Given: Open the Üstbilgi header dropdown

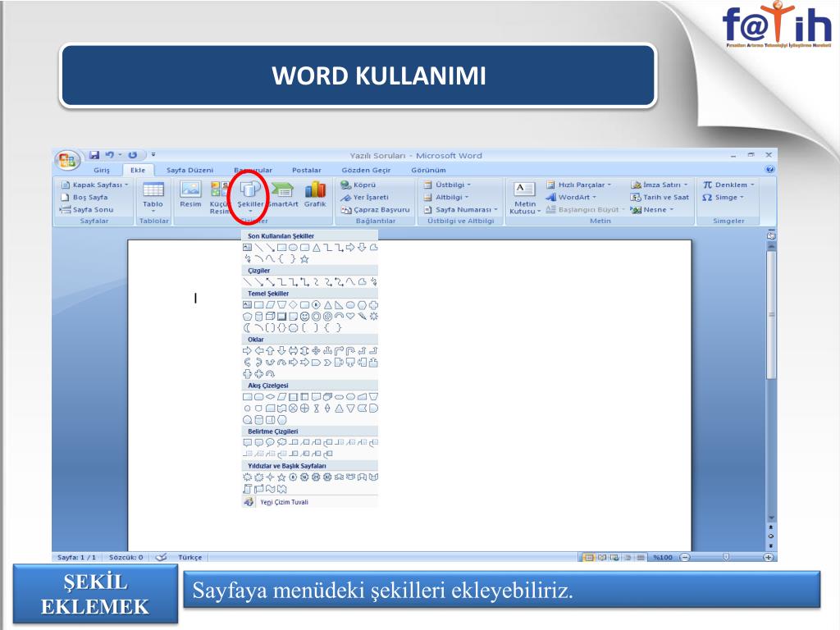Looking at the screenshot, I should (447, 185).
